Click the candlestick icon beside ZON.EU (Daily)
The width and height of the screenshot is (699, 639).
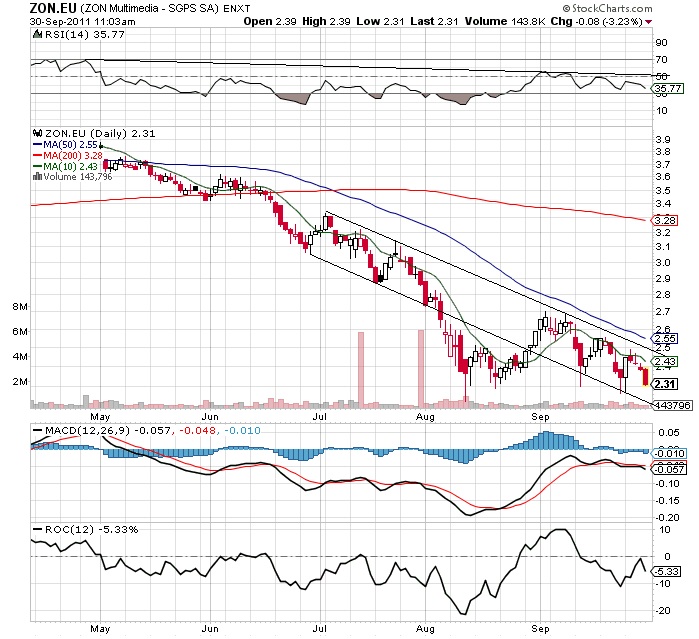click(38, 133)
